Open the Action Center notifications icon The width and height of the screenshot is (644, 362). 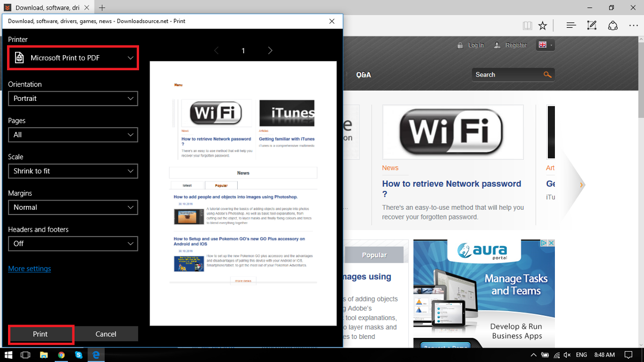[629, 355]
